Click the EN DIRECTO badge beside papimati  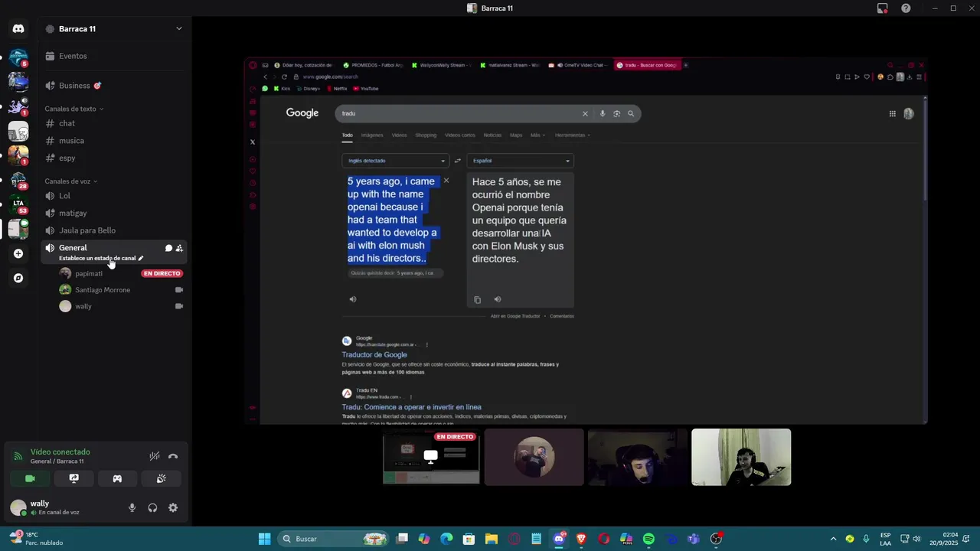coord(162,273)
